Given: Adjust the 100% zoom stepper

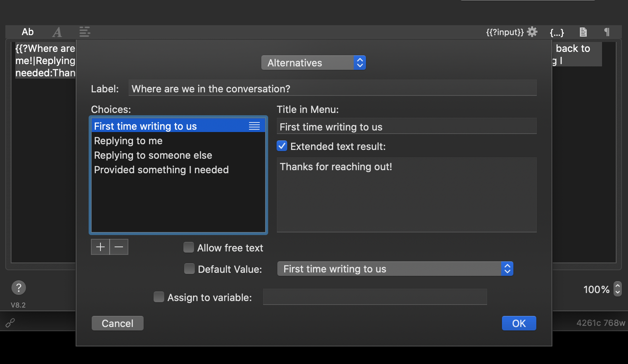Looking at the screenshot, I should pyautogui.click(x=617, y=289).
